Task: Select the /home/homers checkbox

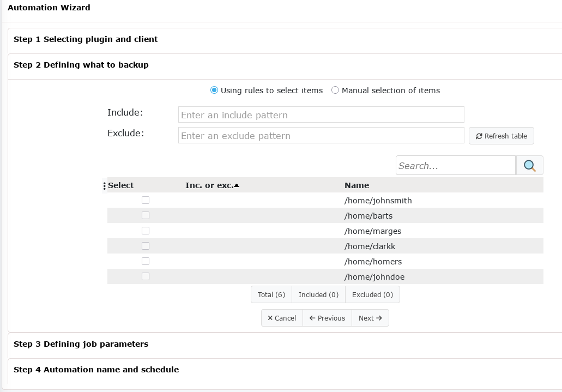Action: point(146,261)
